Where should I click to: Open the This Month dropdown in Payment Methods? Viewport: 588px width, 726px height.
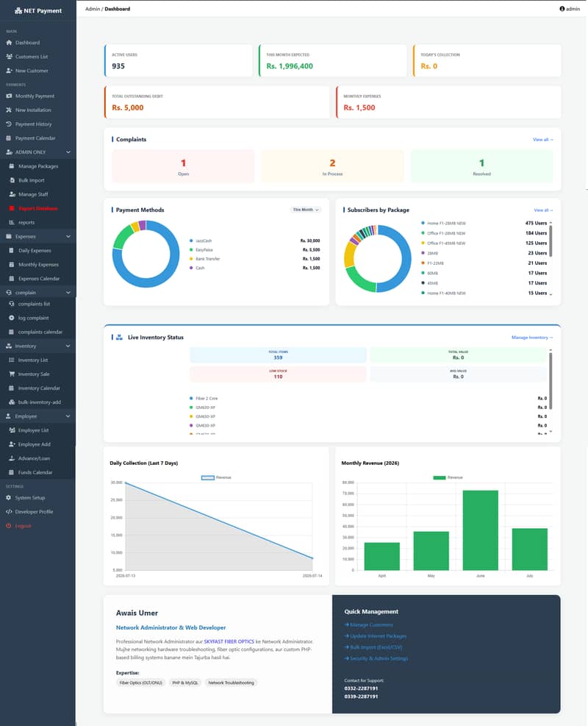[306, 210]
